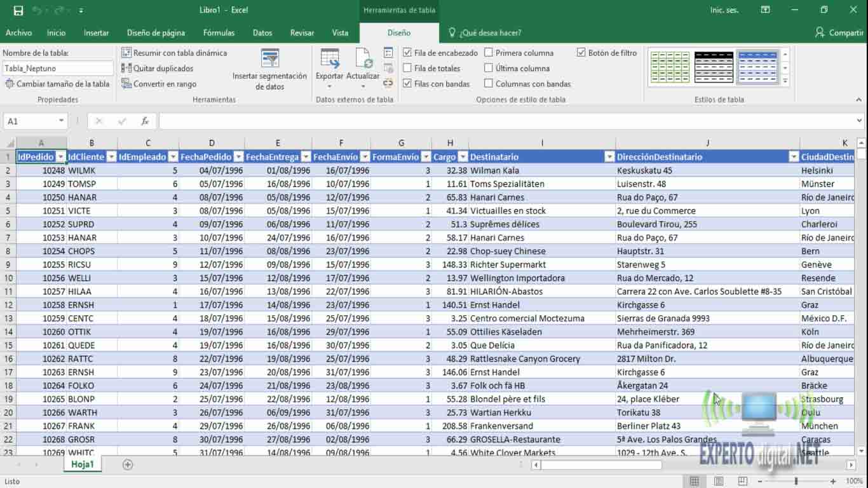868x488 pixels.
Task: Switch to the Insertar ribbon tab
Action: [96, 32]
